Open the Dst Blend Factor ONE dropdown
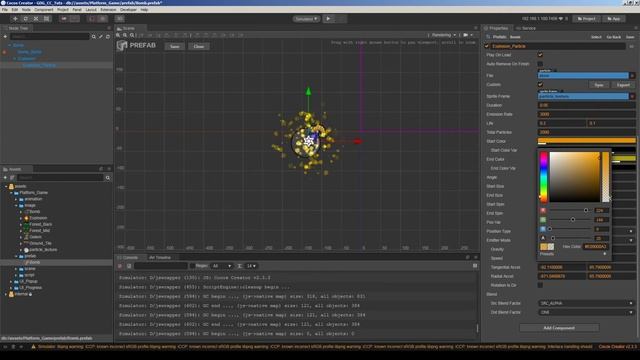 586,312
